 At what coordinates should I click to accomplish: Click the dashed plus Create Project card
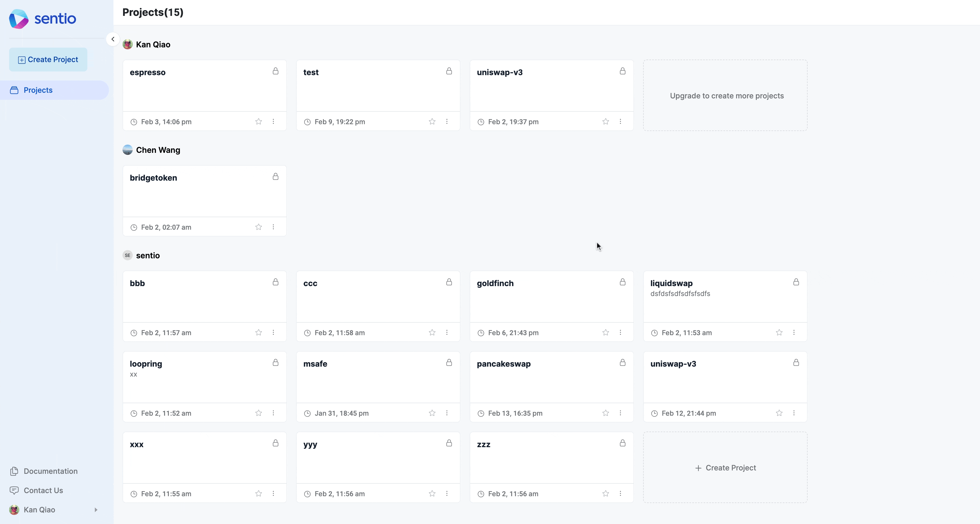pyautogui.click(x=725, y=468)
